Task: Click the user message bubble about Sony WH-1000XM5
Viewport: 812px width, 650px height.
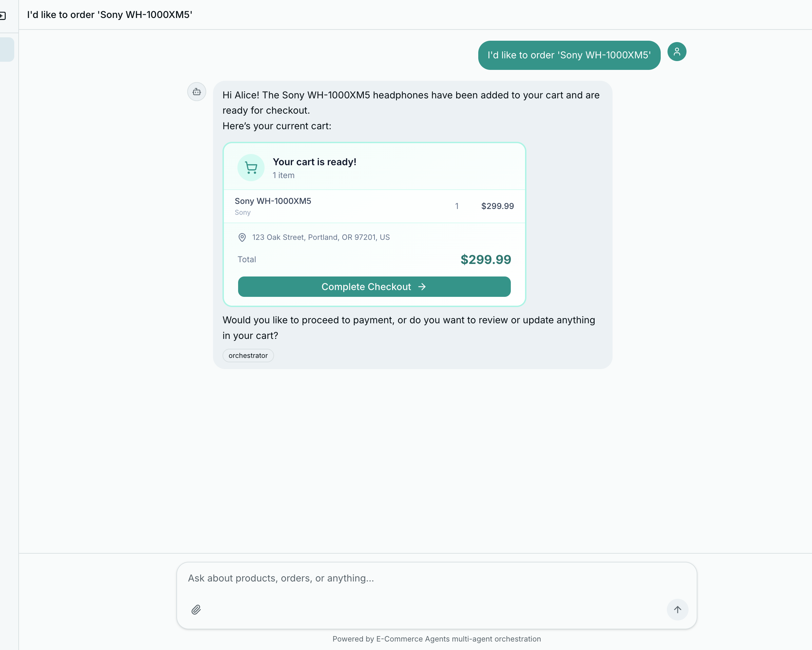Action: click(x=568, y=55)
